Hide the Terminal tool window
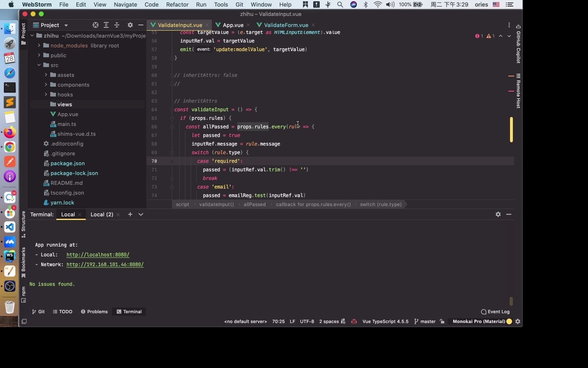This screenshot has width=588, height=368. click(509, 214)
